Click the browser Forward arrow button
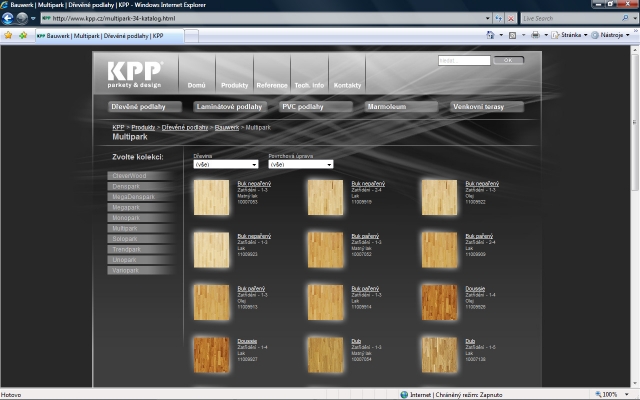 tap(22, 18)
